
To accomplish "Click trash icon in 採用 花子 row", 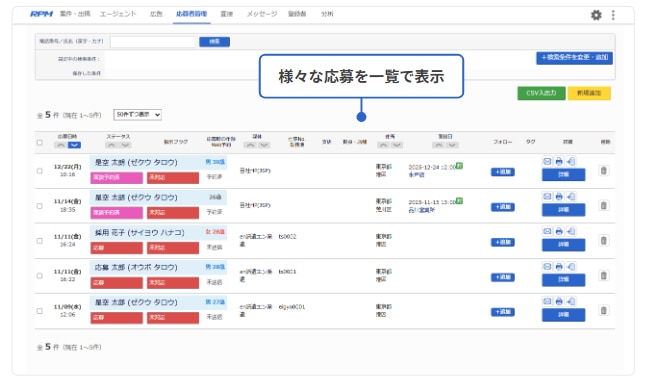I will (603, 240).
